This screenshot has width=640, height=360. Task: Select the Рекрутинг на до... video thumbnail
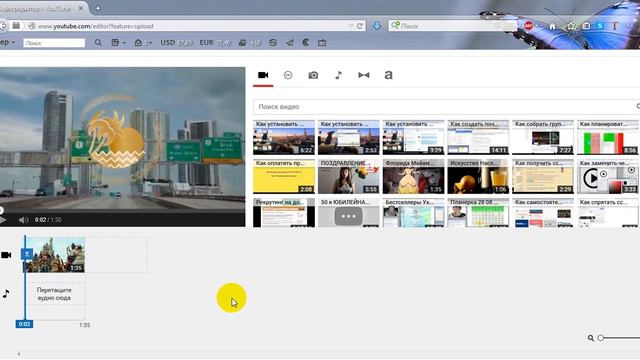(x=284, y=213)
